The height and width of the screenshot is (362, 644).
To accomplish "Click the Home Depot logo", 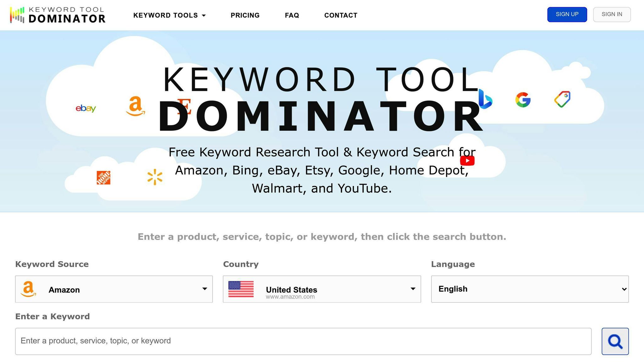I will point(103,178).
